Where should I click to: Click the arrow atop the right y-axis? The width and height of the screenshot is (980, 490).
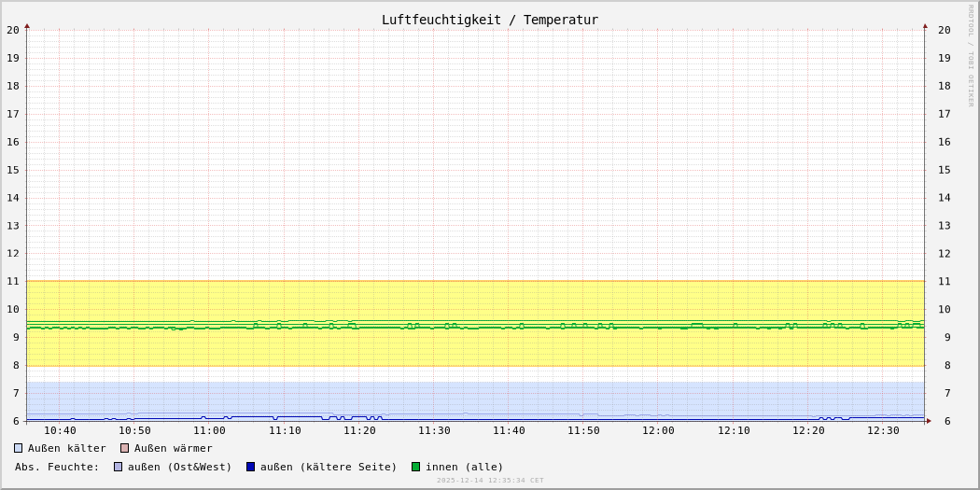click(x=925, y=26)
